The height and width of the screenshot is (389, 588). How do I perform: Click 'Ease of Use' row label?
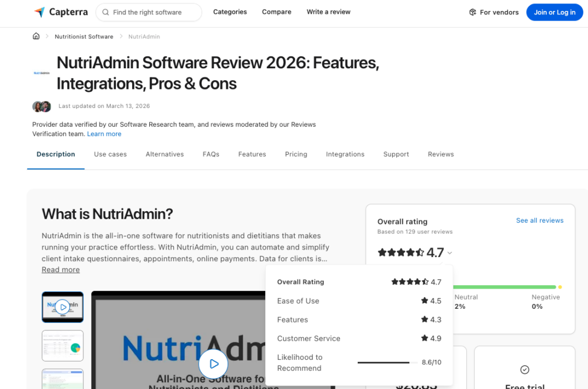[298, 301]
